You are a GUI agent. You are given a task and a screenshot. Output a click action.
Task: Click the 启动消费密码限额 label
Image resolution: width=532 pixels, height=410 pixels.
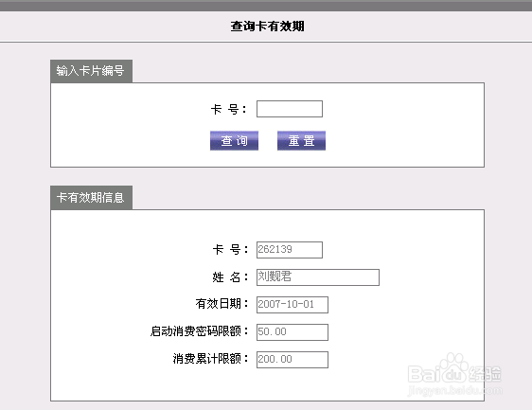pyautogui.click(x=200, y=330)
